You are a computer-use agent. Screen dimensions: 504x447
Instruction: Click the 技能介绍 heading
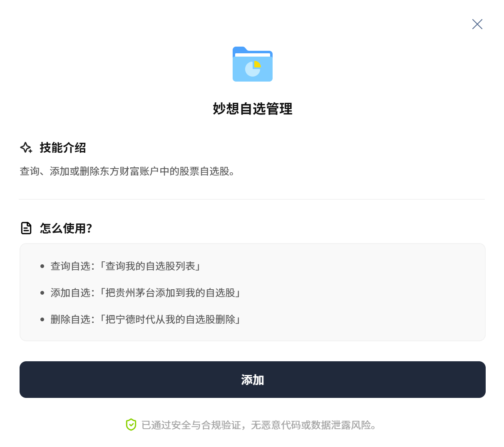63,148
